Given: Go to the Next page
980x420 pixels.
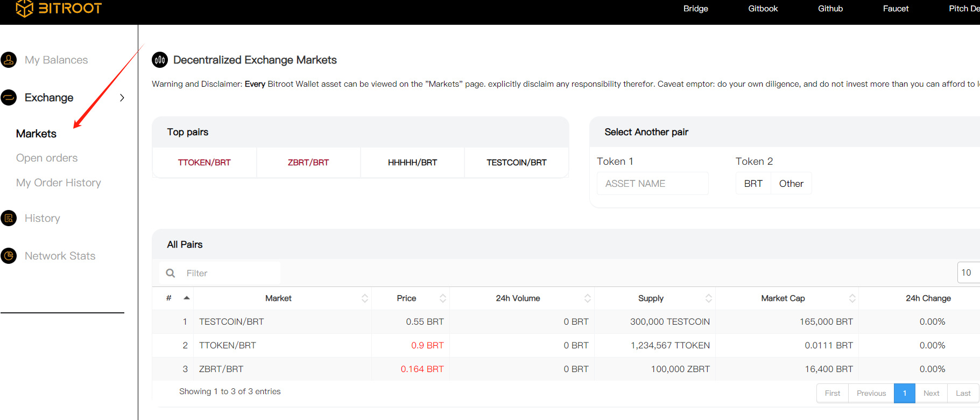Looking at the screenshot, I should (x=931, y=393).
